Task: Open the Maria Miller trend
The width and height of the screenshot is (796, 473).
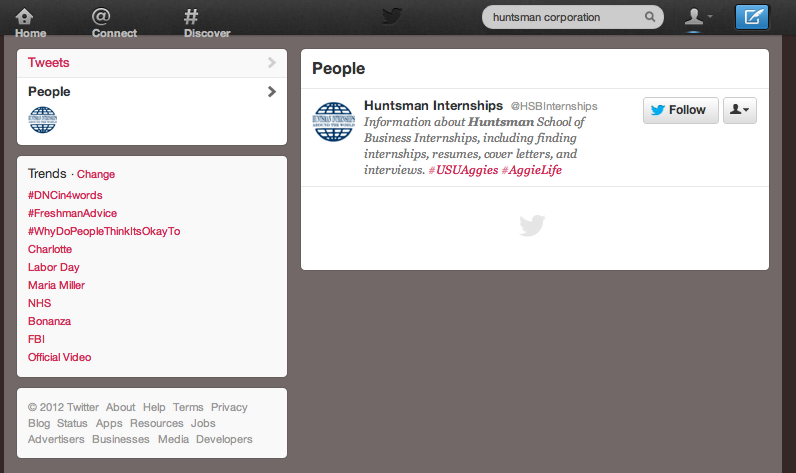Action: click(x=56, y=285)
